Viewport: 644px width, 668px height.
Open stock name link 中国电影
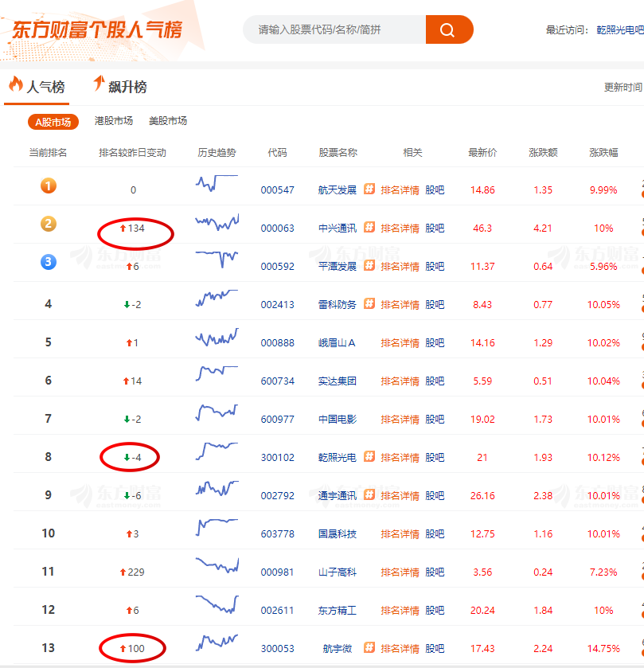(x=338, y=420)
